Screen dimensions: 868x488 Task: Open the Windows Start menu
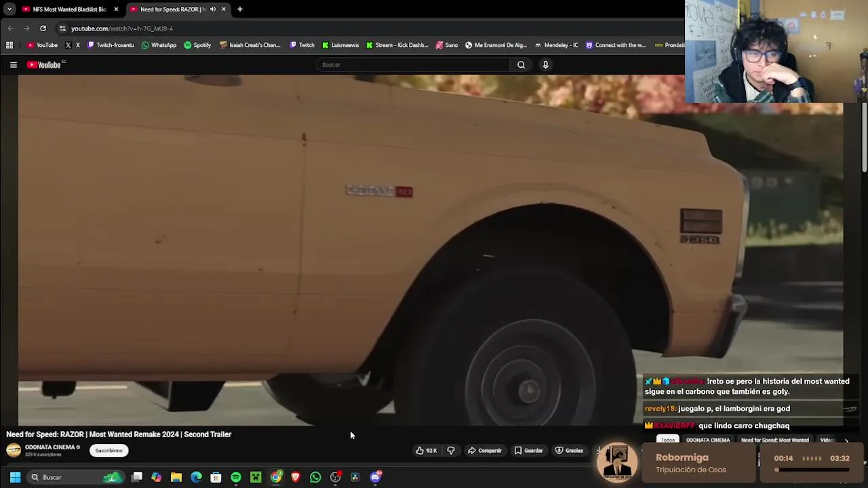point(15,477)
